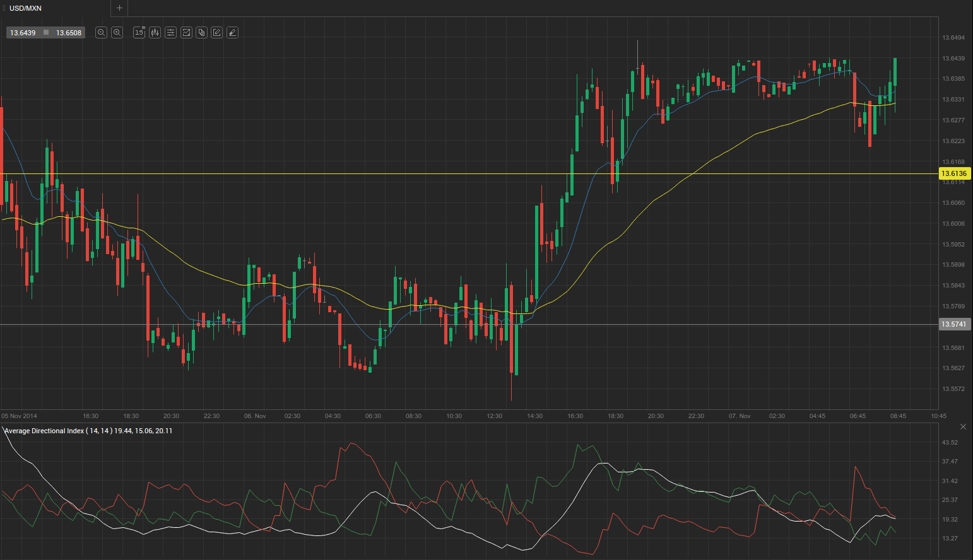Click the buy price 13.6508
Viewport: 973px width, 560px height.
69,33
